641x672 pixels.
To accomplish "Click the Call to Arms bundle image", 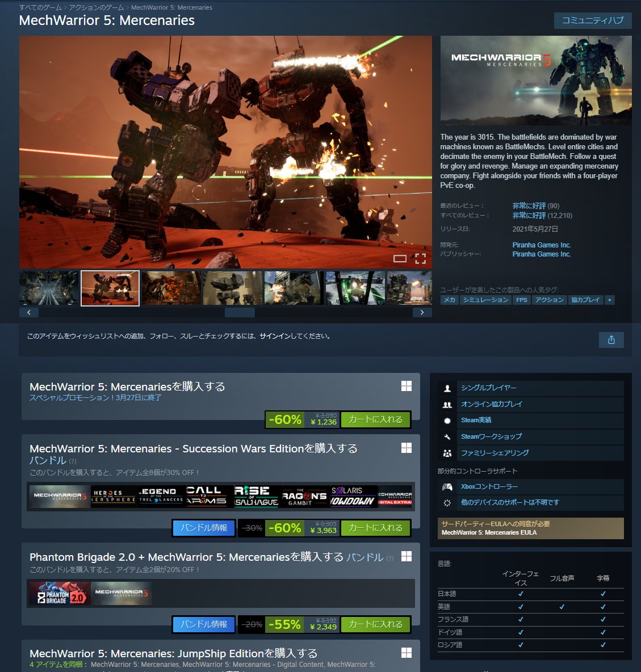I will click(208, 496).
